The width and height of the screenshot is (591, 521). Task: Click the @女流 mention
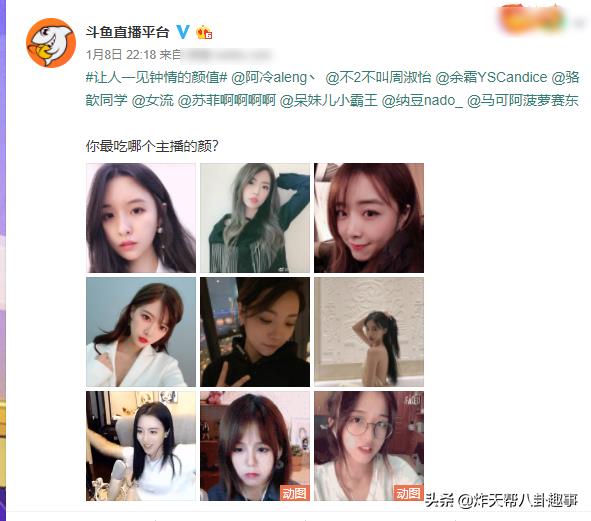coord(152,100)
